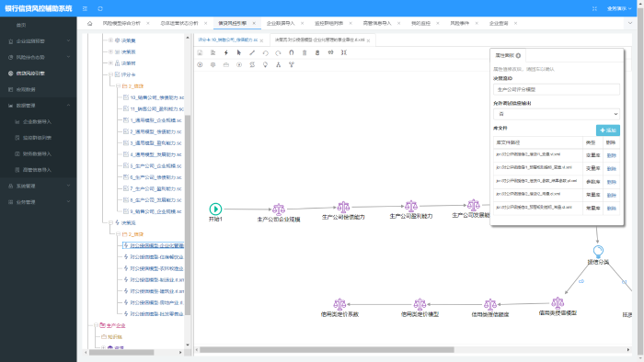Click the blue 添加 button for library files

click(608, 130)
